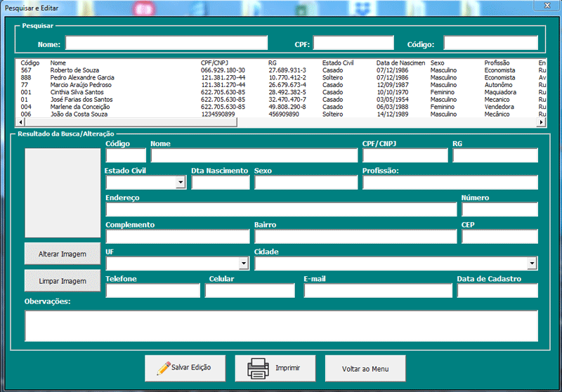
Task: Select the Roberto de Souza row
Action: 282,70
